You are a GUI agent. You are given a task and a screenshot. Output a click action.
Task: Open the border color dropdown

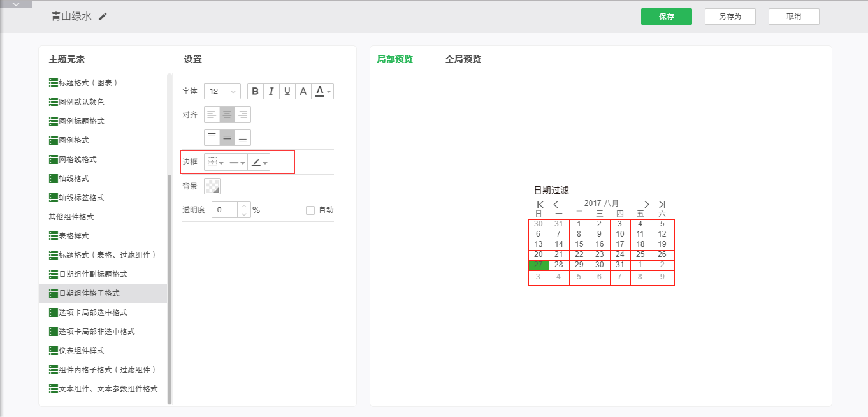pyautogui.click(x=259, y=163)
